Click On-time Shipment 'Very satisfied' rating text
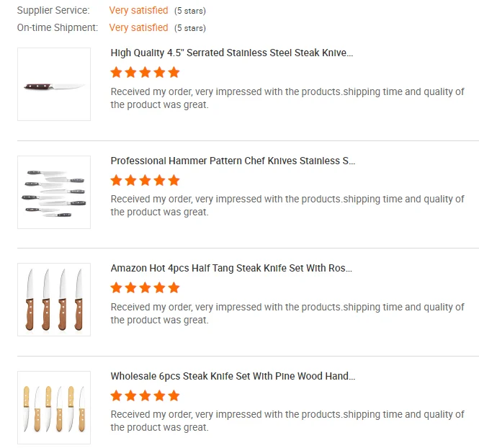Screen dimensions: 479x448 pos(138,27)
